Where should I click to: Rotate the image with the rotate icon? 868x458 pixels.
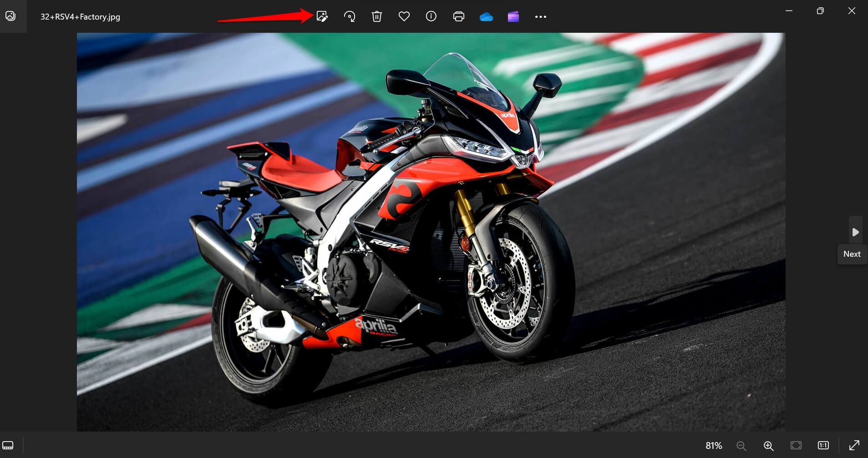(x=350, y=17)
